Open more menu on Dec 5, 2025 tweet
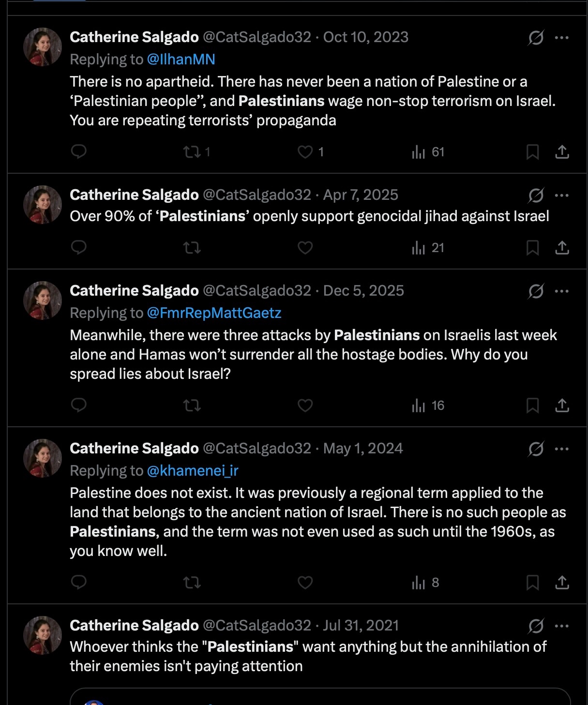The width and height of the screenshot is (588, 705). pos(561,291)
